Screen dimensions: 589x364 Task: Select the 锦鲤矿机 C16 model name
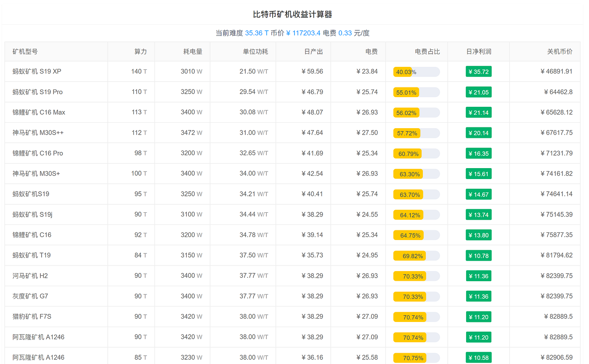(x=32, y=235)
